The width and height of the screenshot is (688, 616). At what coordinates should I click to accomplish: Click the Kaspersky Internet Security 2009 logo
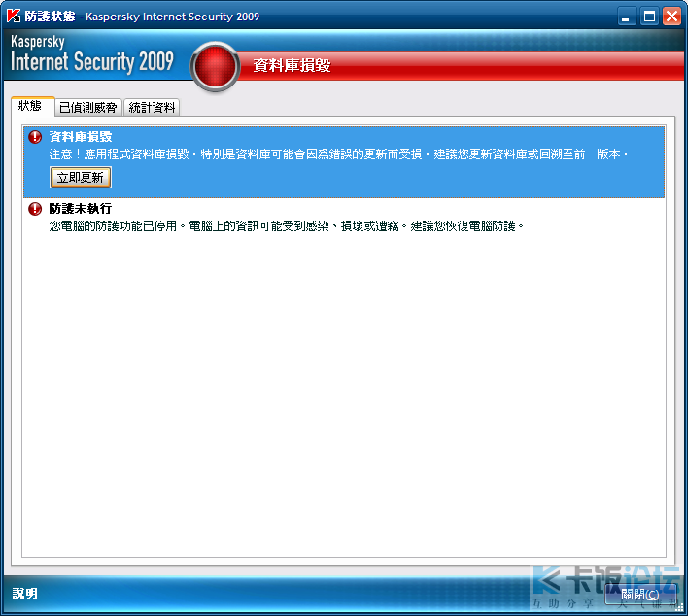(92, 54)
